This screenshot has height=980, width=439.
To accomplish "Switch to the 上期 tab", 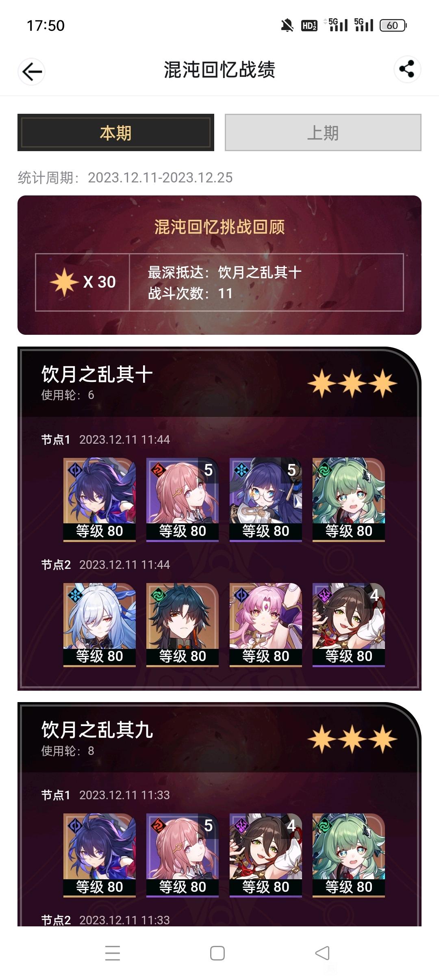I will 323,132.
